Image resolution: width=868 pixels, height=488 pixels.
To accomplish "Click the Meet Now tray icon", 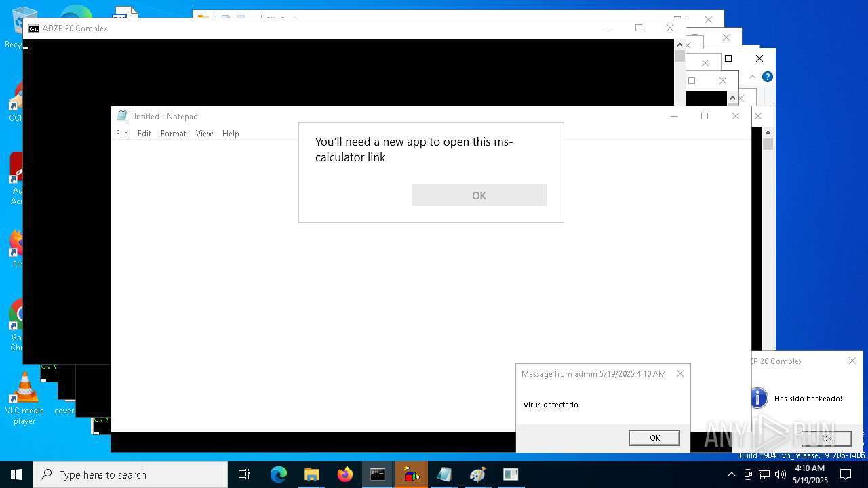I will (748, 474).
